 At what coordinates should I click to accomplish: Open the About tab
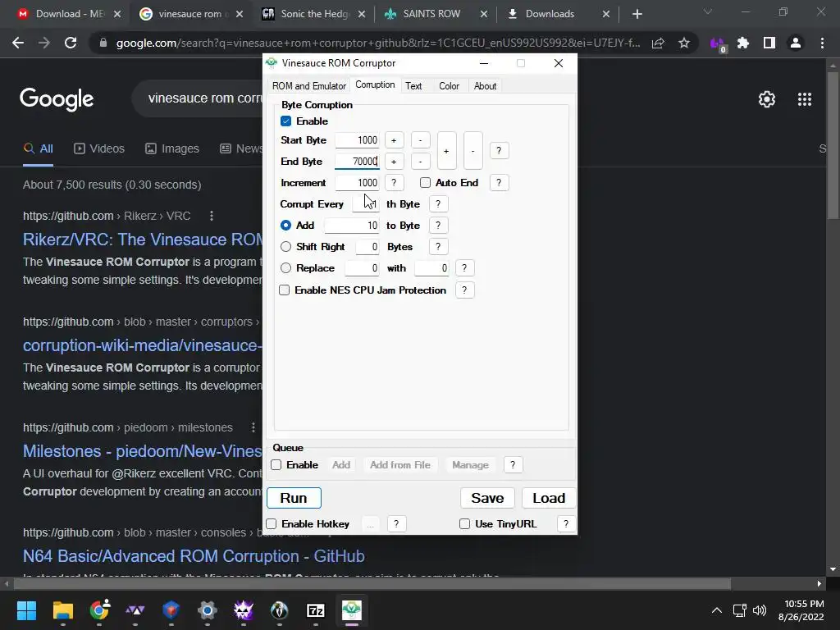pyautogui.click(x=485, y=85)
